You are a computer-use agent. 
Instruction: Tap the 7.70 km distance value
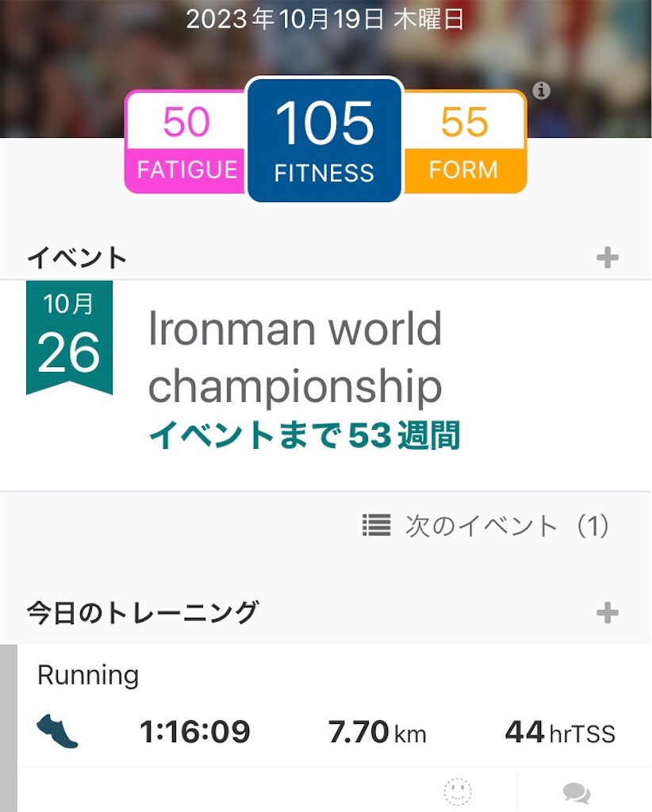coord(377,732)
